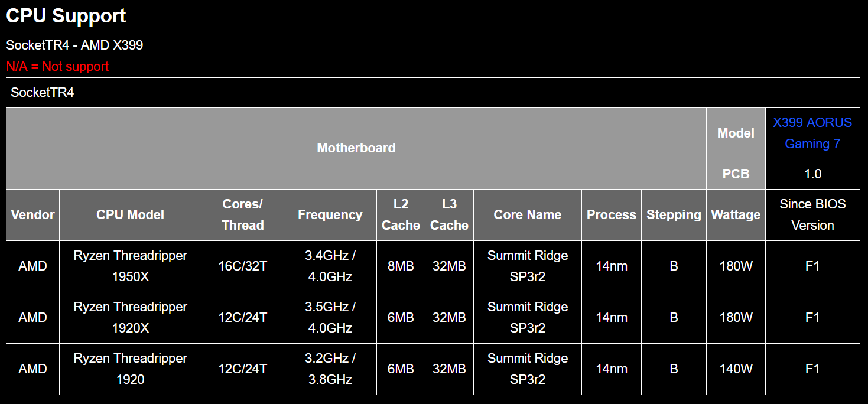Click AMD vendor in 1950X row
This screenshot has width=868, height=404.
point(33,266)
